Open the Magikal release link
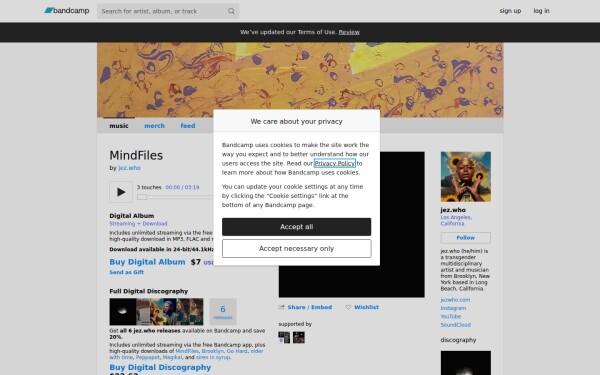The image size is (600, 375). pos(172,357)
